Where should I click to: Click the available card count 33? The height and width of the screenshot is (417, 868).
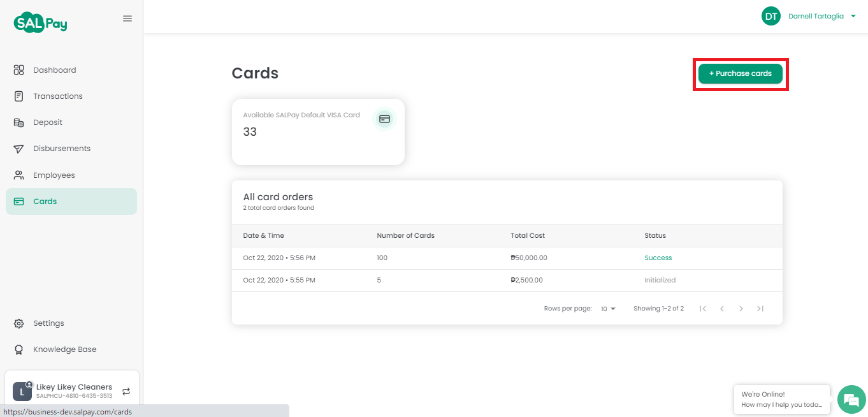(250, 132)
